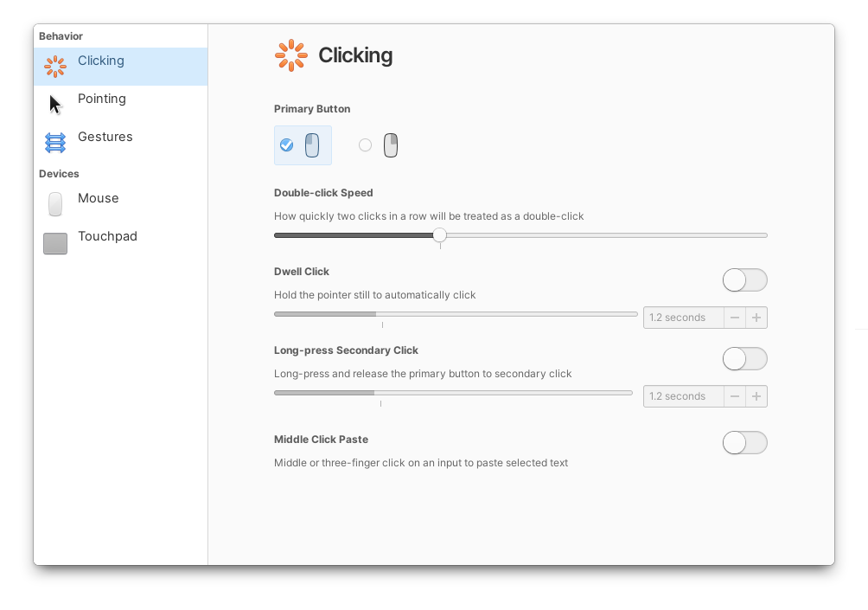Select left primary button radio option
Screen dimensions: 868x610
pos(287,145)
